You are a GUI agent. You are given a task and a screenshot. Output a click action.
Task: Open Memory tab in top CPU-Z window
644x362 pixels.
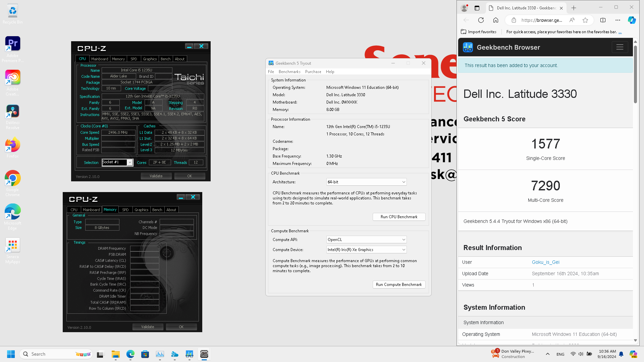(118, 59)
